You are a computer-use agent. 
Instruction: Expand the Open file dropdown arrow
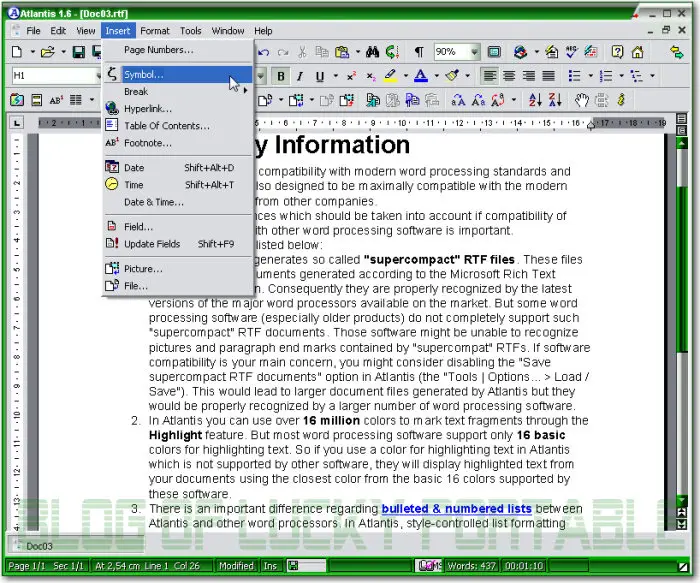pyautogui.click(x=63, y=52)
